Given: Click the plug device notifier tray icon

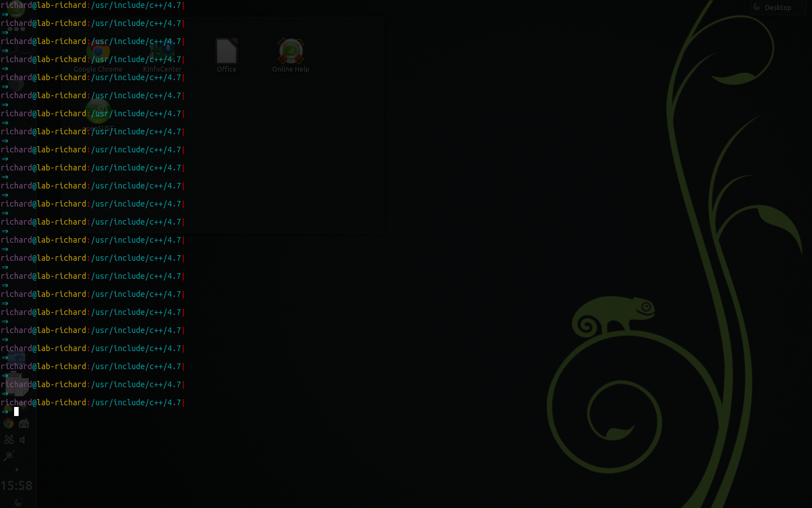Looking at the screenshot, I should [x=9, y=456].
